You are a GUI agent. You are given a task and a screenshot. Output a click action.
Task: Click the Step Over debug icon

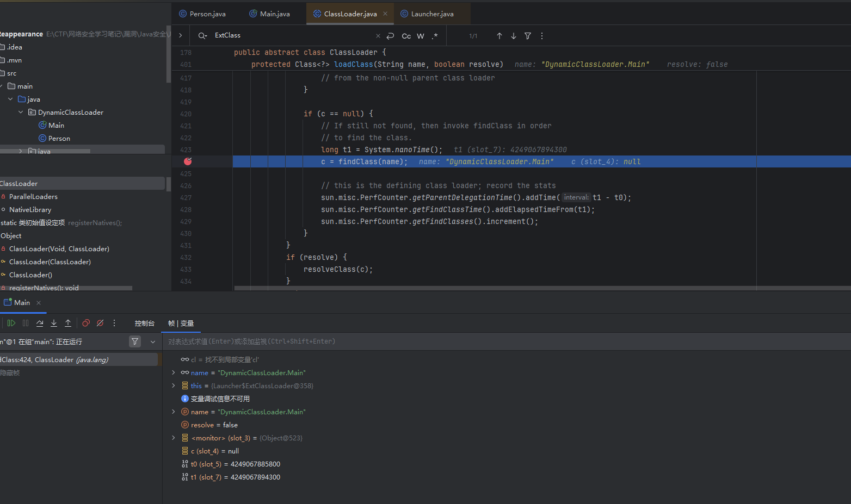[40, 323]
